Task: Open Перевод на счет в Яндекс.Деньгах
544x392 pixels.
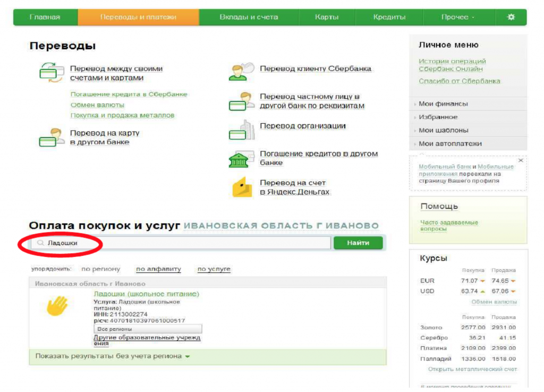Action: coord(294,187)
